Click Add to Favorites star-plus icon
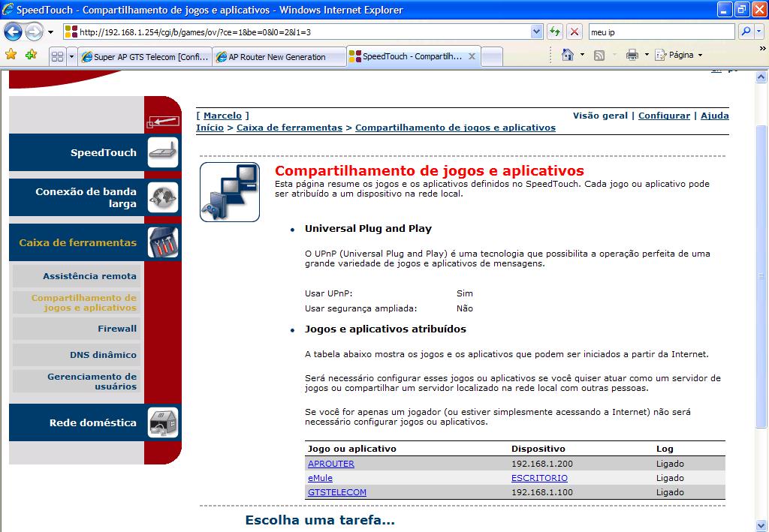Viewport: 769px width, 532px height. 31,54
